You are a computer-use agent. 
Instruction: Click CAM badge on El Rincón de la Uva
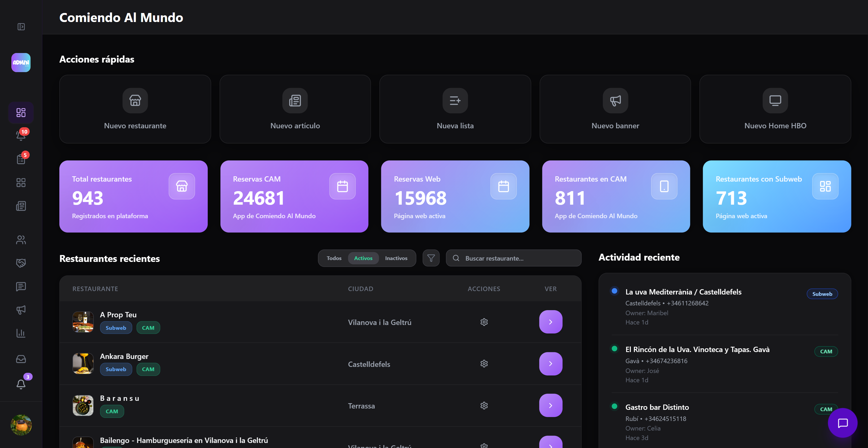click(826, 352)
